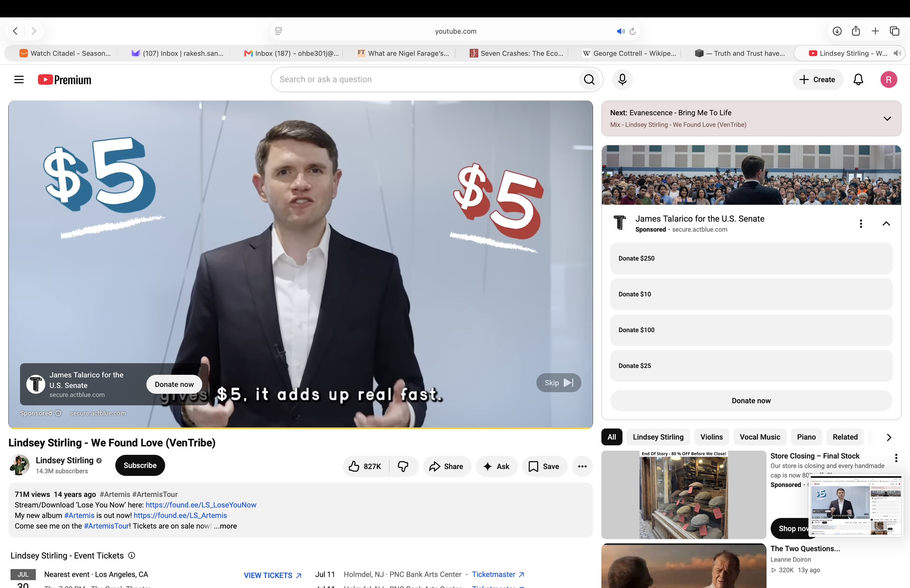Open the page reader icon in address bar
The image size is (910, 588).
click(x=278, y=31)
